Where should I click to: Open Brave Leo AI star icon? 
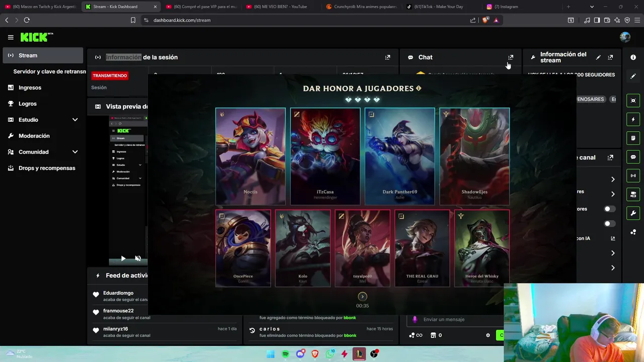click(x=617, y=20)
